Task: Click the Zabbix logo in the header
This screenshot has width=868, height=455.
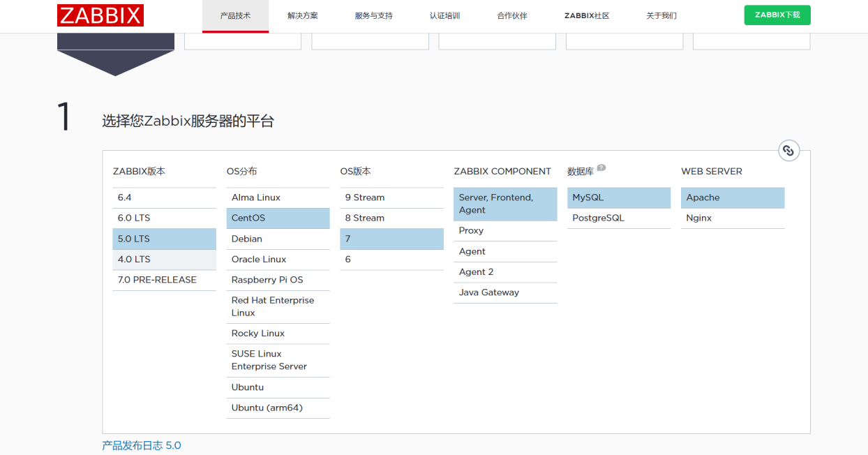Action: tap(100, 15)
